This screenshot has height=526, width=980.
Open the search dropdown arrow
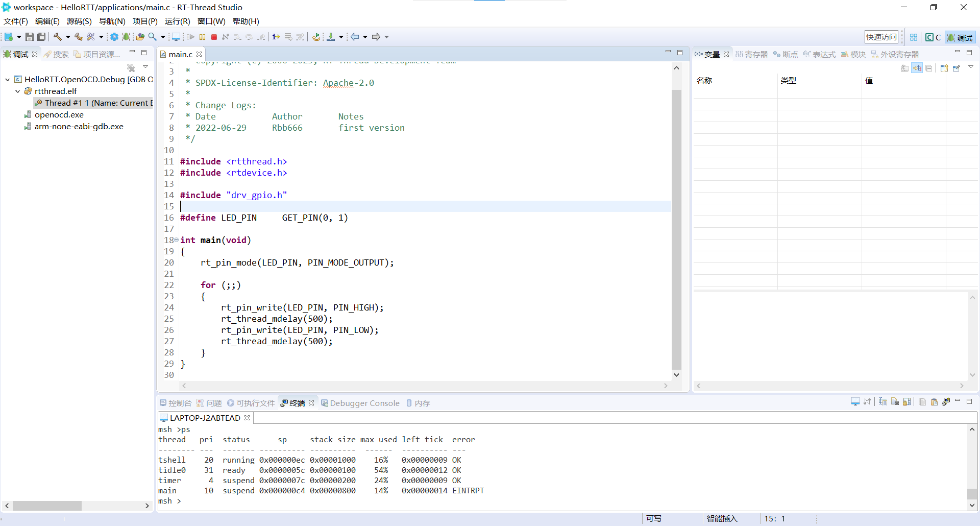[x=163, y=37]
